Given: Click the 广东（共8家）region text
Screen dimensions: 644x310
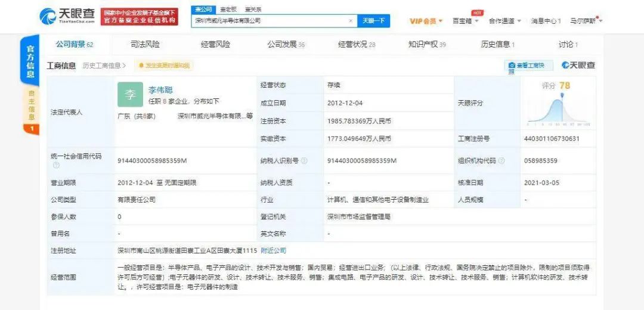Looking at the screenshot, I should coord(137,116).
